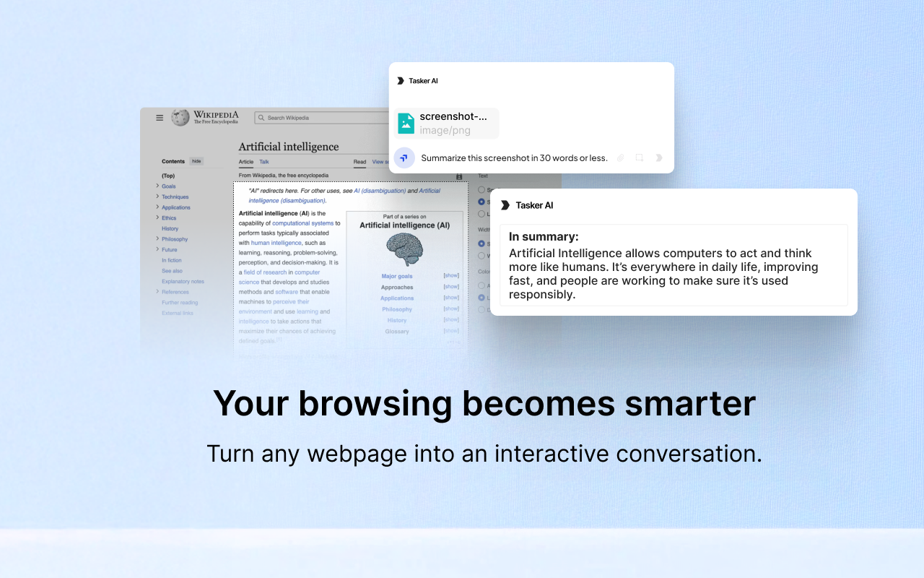The image size is (924, 578).
Task: Open the Article tab
Action: (246, 162)
